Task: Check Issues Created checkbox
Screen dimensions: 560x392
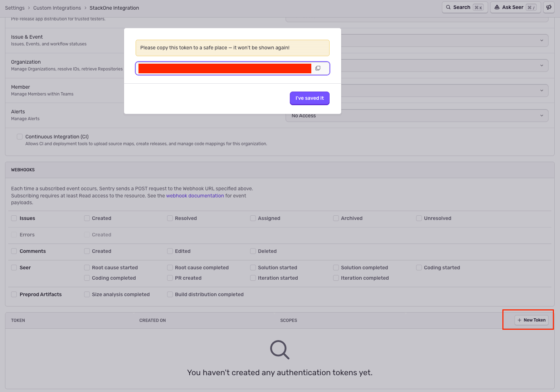Action: [87, 218]
